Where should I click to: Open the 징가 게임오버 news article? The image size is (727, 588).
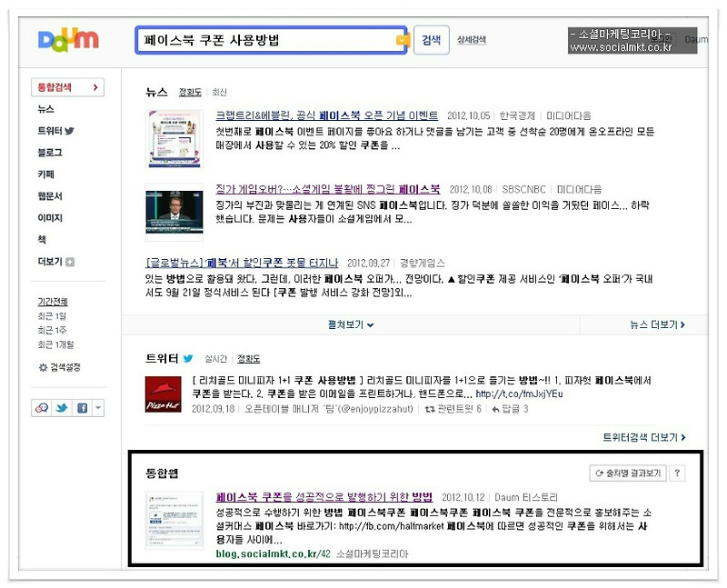click(x=328, y=189)
